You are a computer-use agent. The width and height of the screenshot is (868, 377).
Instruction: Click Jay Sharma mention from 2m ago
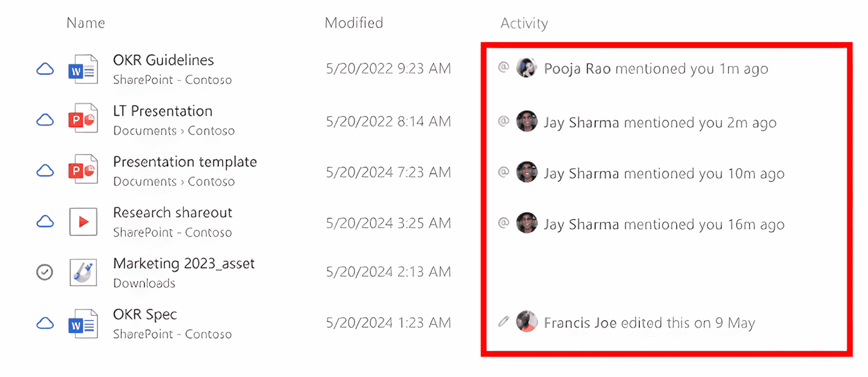(x=660, y=123)
